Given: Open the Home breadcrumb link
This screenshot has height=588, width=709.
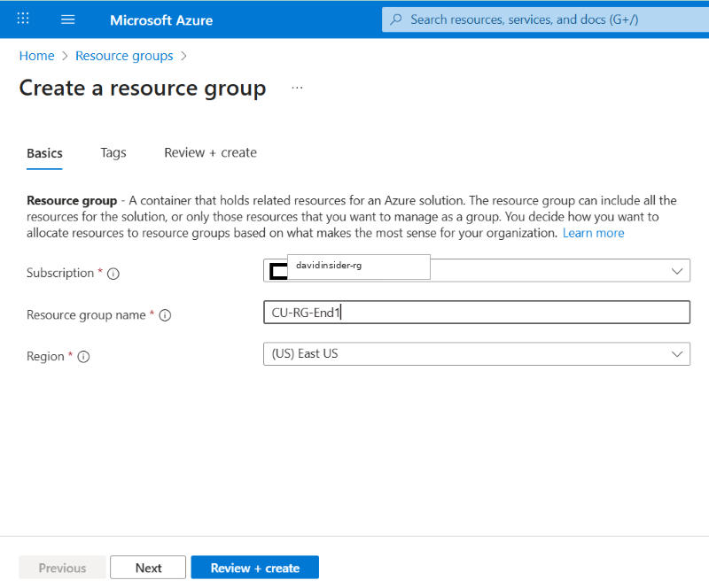Looking at the screenshot, I should 36,56.
